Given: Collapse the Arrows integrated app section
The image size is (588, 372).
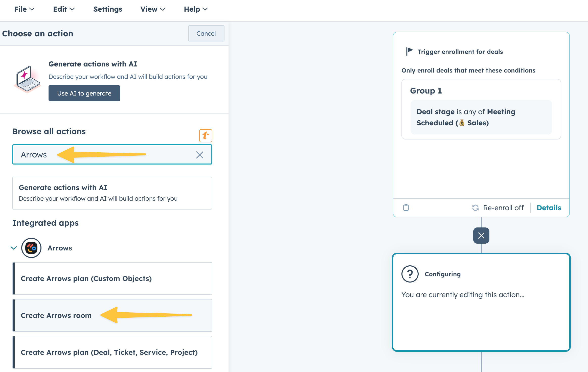Looking at the screenshot, I should tap(14, 248).
